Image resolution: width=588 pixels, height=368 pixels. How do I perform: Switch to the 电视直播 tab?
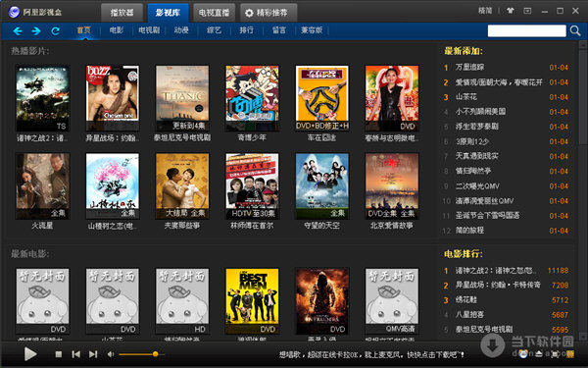pyautogui.click(x=214, y=13)
